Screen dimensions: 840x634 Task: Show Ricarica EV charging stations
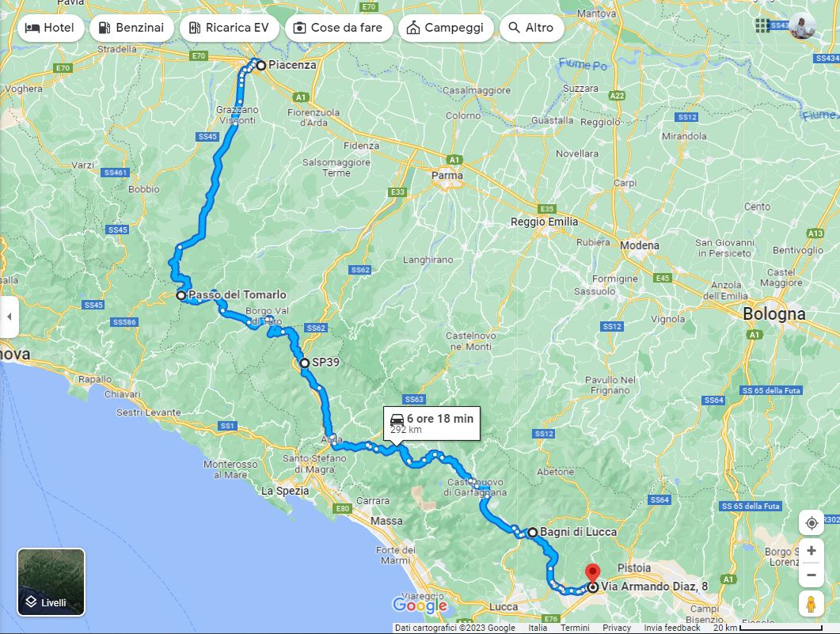(x=230, y=28)
